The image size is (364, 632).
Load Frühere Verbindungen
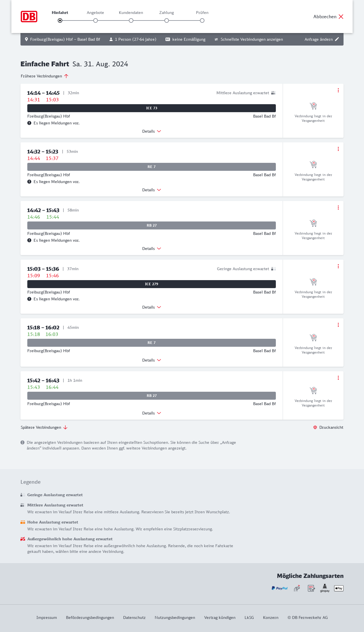click(x=45, y=76)
